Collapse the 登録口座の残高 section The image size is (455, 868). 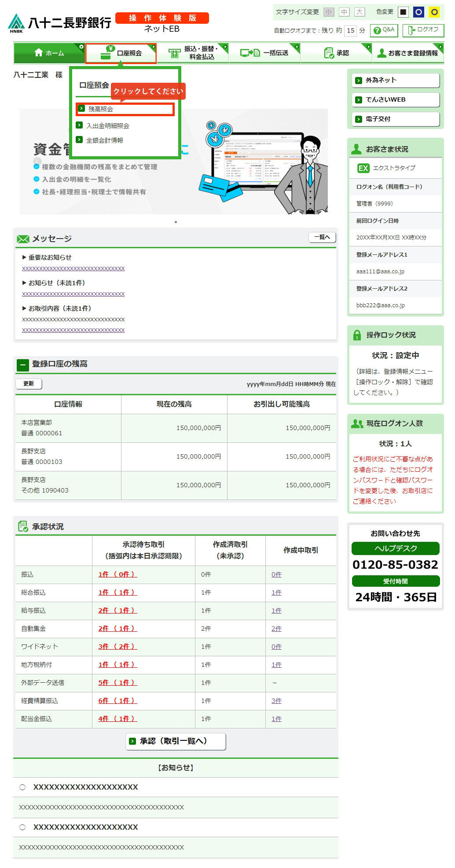pos(22,365)
